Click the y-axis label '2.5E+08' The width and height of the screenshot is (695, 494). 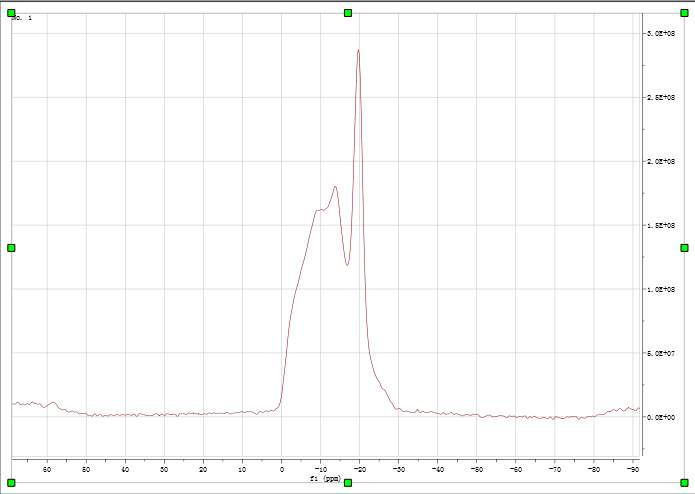[660, 97]
